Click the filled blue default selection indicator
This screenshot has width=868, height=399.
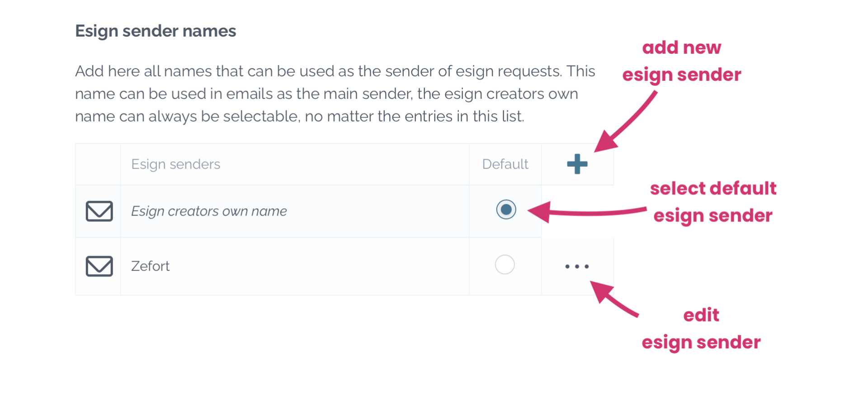[506, 210]
